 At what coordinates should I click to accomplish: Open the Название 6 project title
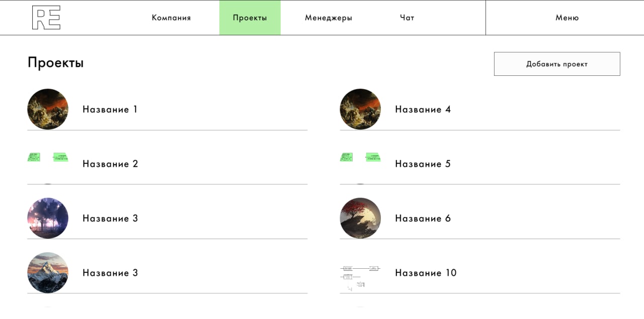pos(423,219)
